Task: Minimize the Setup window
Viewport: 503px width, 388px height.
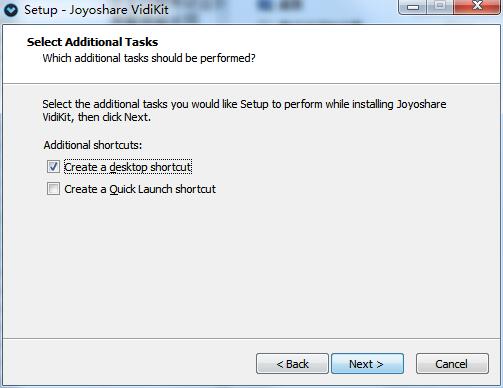Action: point(413,7)
